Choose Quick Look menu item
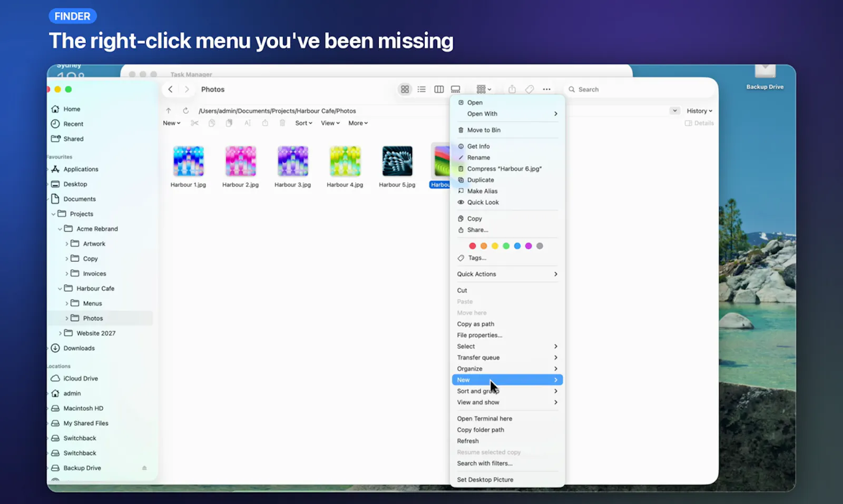Image resolution: width=843 pixels, height=504 pixels. point(507,202)
